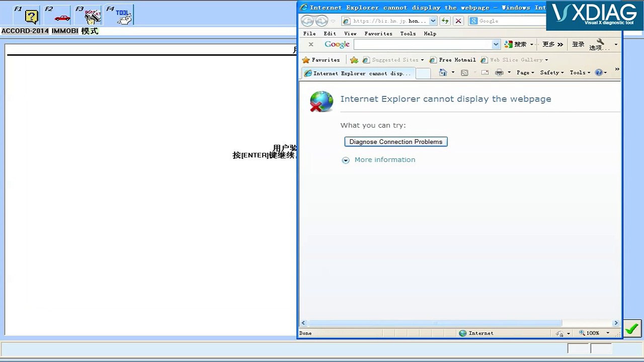Open the recent pages dropdown arrow
This screenshot has width=644, height=362.
333,21
